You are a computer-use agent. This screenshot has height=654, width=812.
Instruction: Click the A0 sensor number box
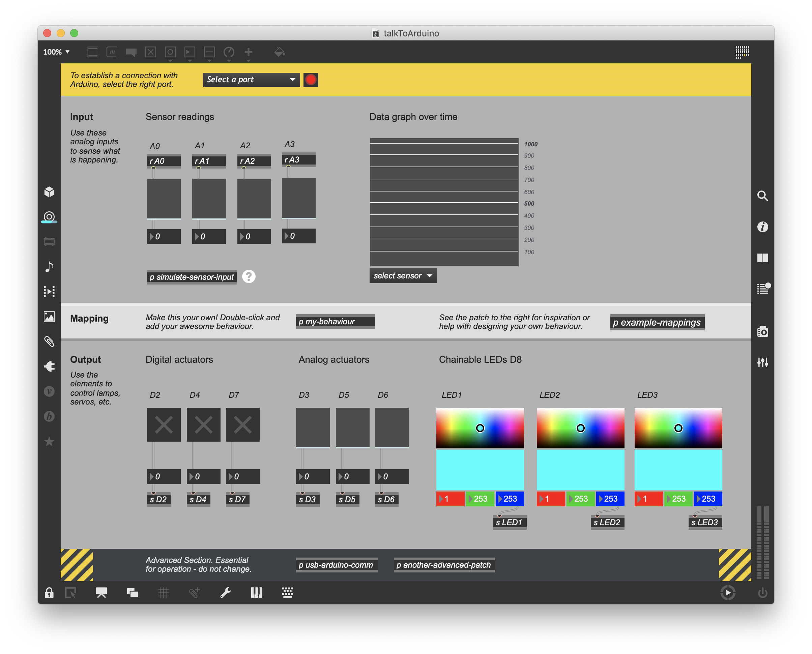point(164,237)
